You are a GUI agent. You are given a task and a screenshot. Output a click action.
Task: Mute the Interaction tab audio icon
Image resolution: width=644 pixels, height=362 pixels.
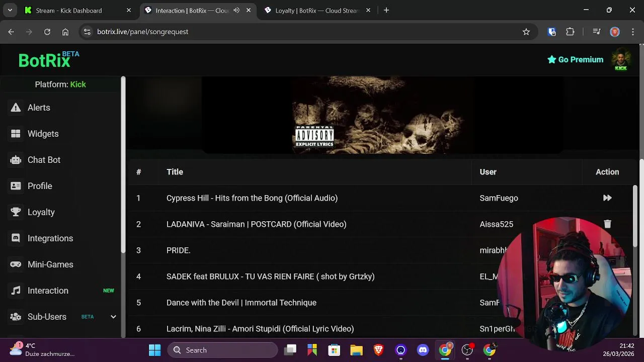(236, 10)
